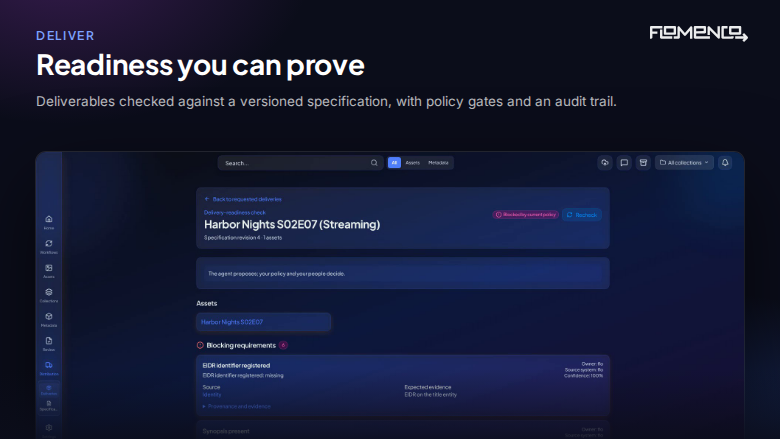Open the Deliveries sub-item in sidebar

point(49,389)
